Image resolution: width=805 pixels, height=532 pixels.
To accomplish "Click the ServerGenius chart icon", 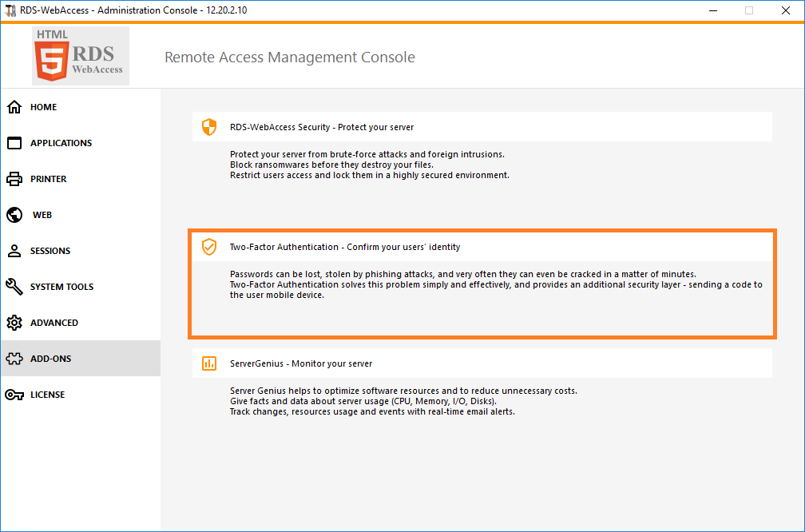I will 209,363.
